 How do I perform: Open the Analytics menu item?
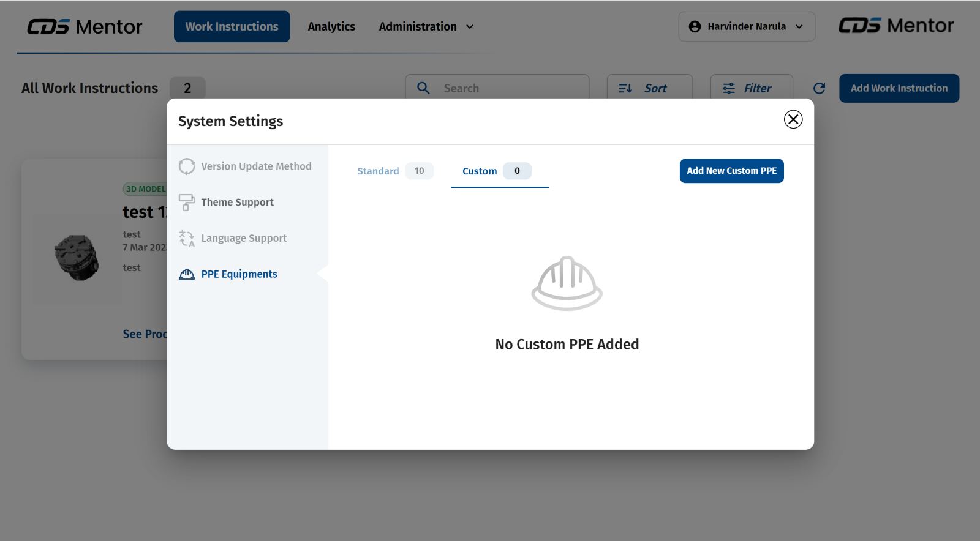click(x=331, y=26)
